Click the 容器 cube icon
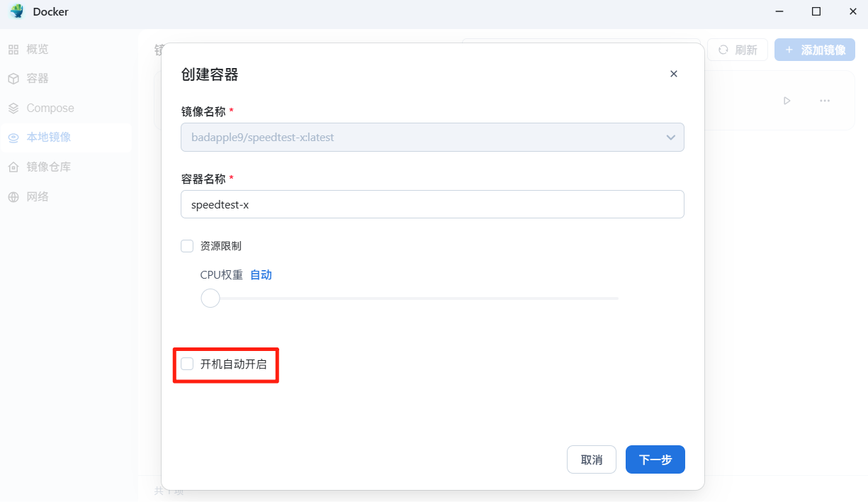 tap(13, 78)
